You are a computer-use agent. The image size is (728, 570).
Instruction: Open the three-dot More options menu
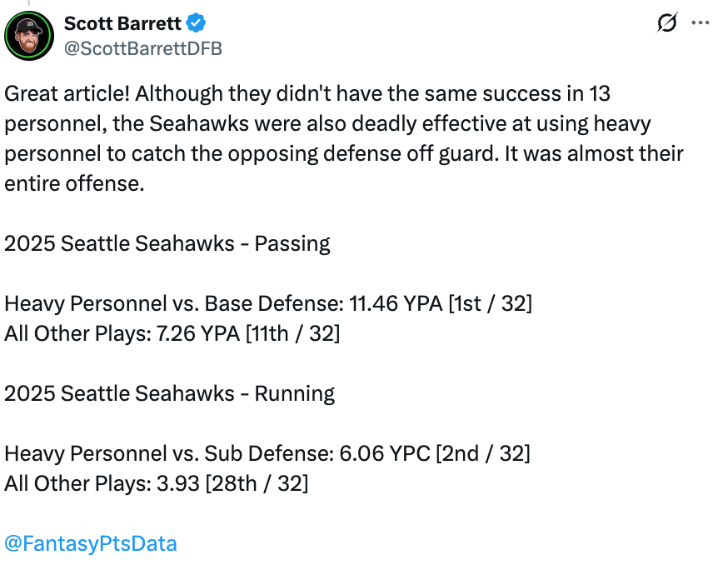(701, 22)
